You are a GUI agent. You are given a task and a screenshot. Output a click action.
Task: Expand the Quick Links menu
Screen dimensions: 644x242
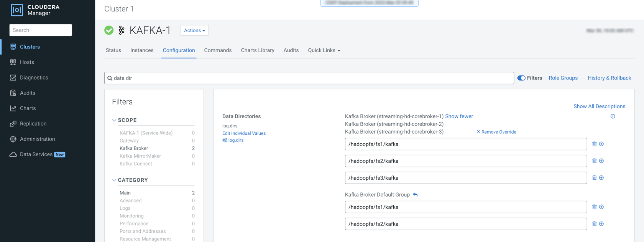324,50
